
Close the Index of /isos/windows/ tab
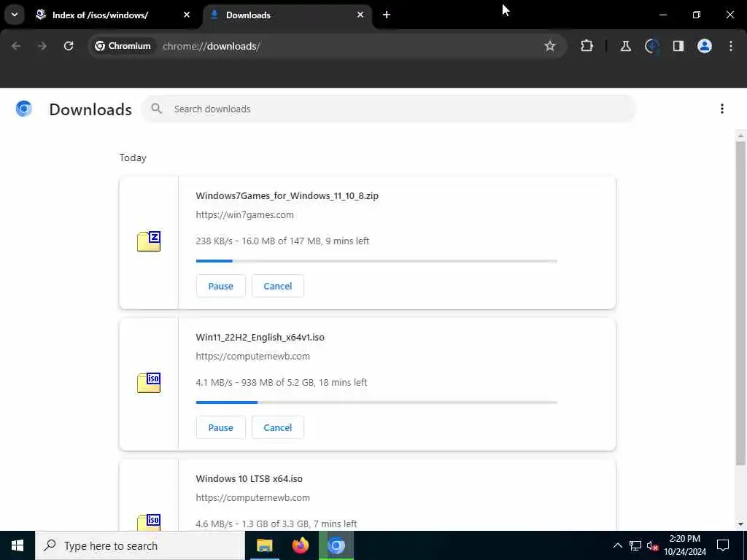pos(187,15)
